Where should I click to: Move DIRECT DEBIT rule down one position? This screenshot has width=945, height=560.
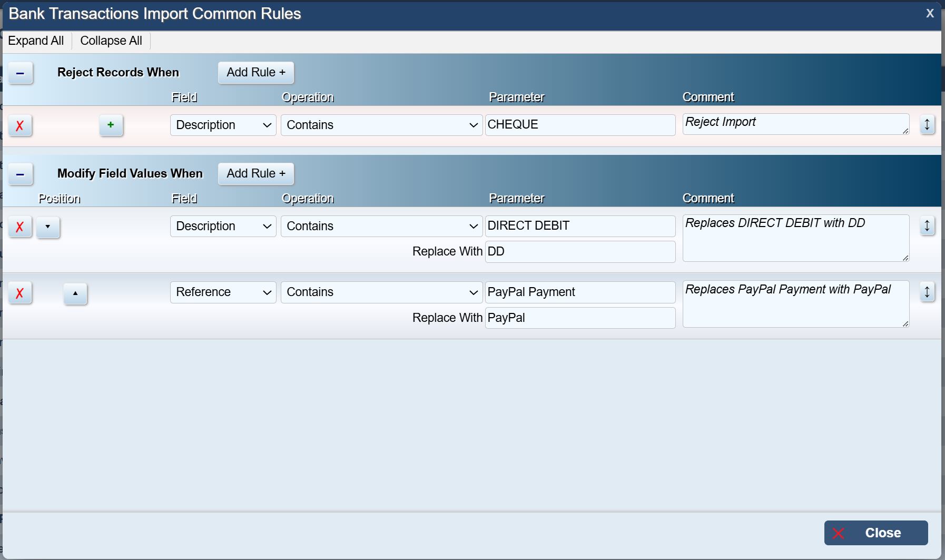pos(48,227)
